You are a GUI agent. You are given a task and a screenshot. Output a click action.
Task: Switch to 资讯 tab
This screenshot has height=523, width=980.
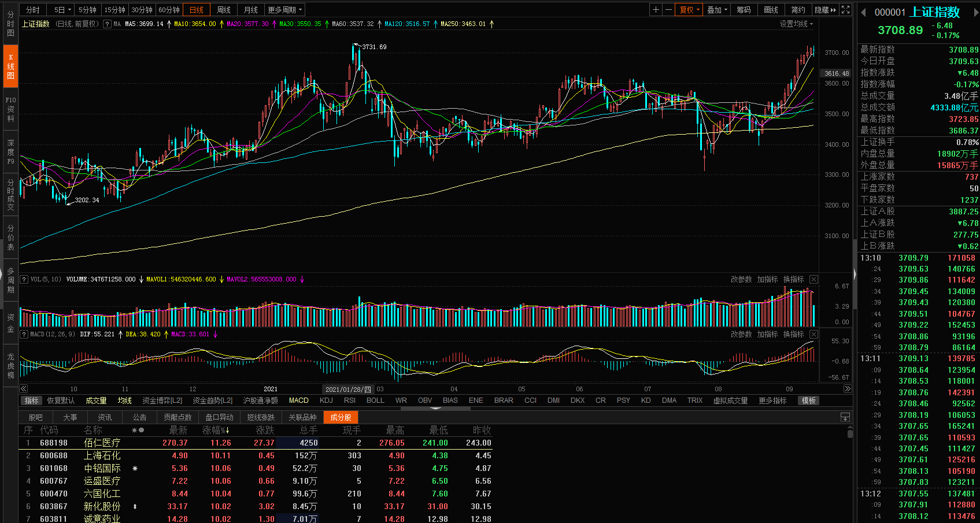105,417
